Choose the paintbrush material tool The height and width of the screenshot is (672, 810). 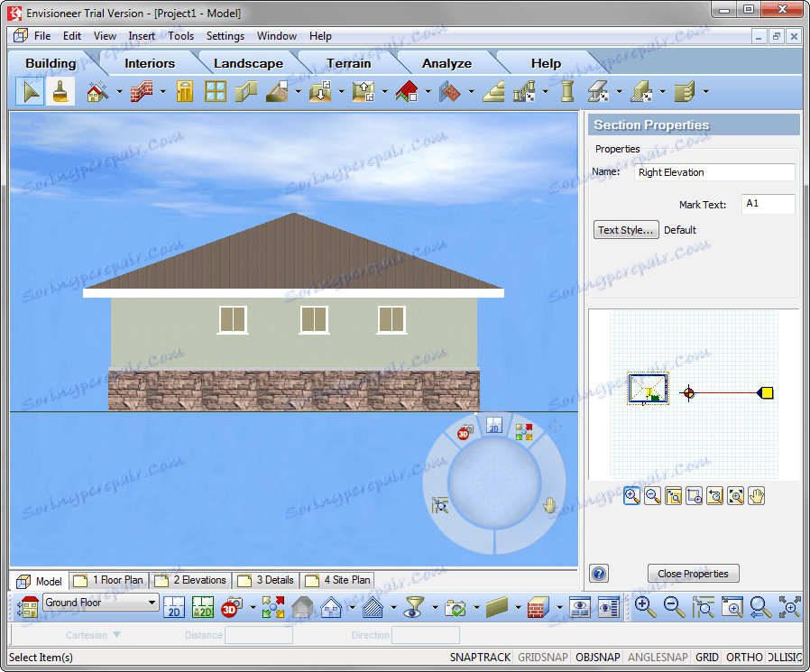click(60, 91)
